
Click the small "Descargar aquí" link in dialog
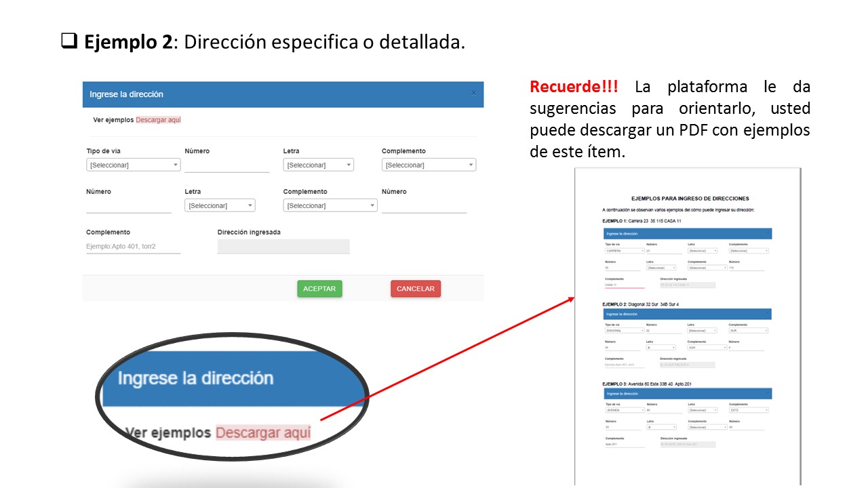(x=158, y=120)
